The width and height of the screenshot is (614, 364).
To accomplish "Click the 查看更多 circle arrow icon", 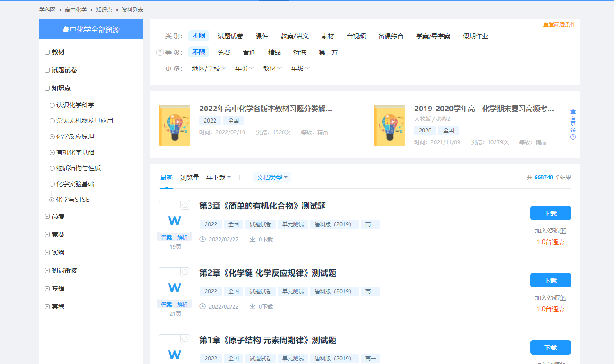I will [x=573, y=137].
